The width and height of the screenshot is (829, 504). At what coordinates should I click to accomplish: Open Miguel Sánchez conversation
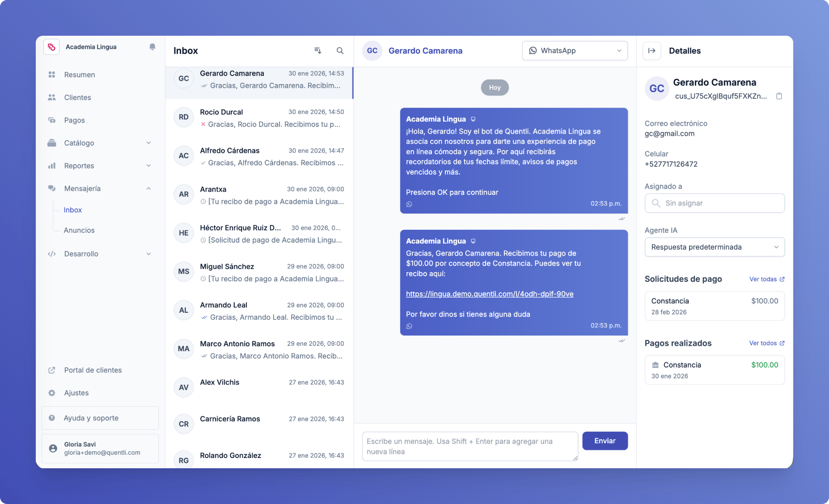coord(259,273)
